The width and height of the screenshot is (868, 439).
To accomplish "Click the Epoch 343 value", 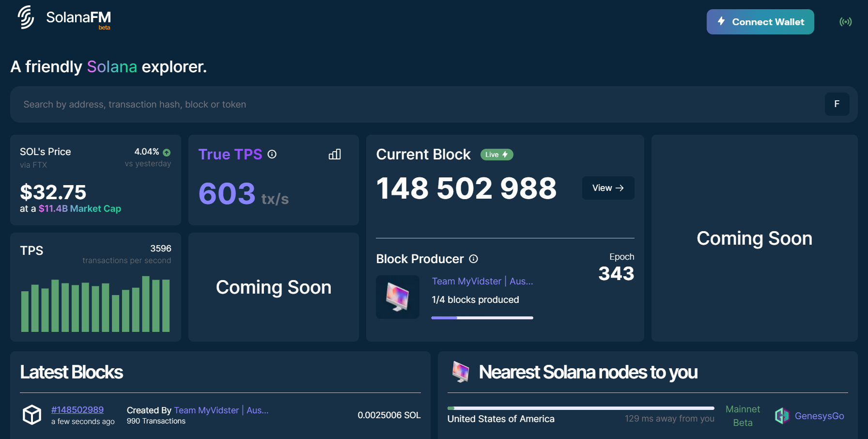I will [616, 273].
